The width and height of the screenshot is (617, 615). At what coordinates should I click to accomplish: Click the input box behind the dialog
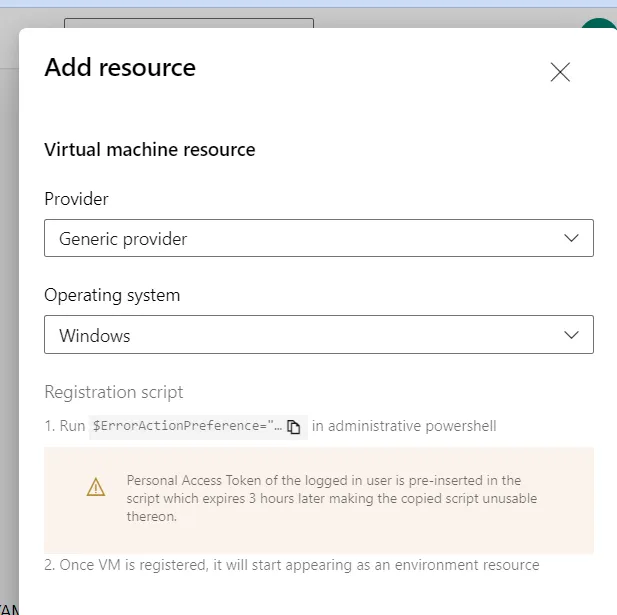[x=188, y=22]
